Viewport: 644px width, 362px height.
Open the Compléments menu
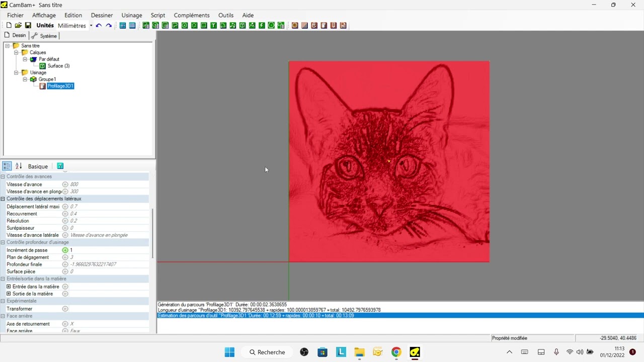192,15
